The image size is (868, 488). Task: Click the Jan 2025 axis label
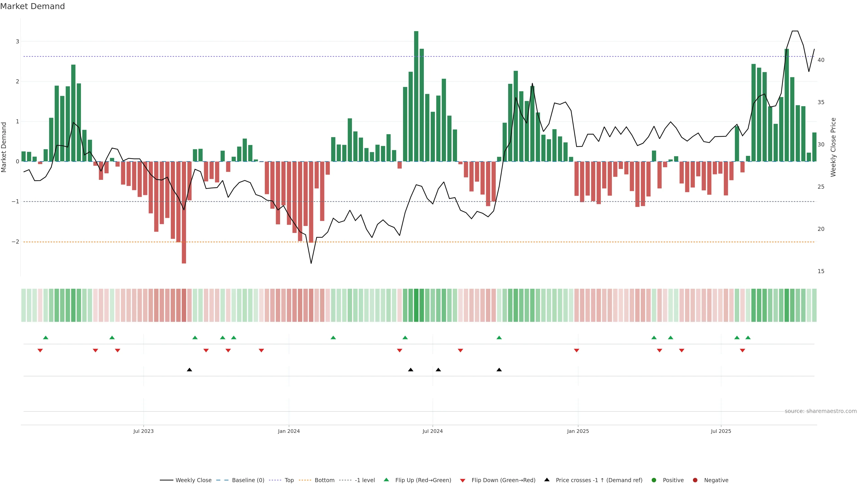coord(578,431)
